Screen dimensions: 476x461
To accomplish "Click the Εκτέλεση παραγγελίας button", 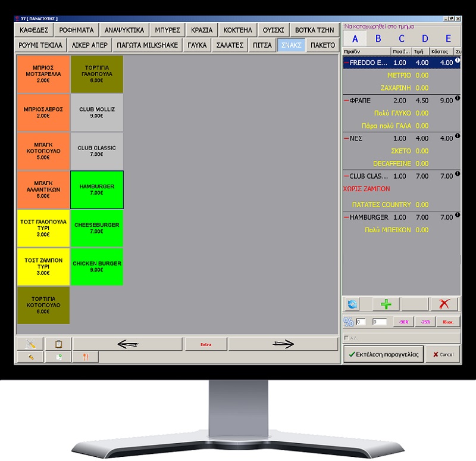I will 383,354.
